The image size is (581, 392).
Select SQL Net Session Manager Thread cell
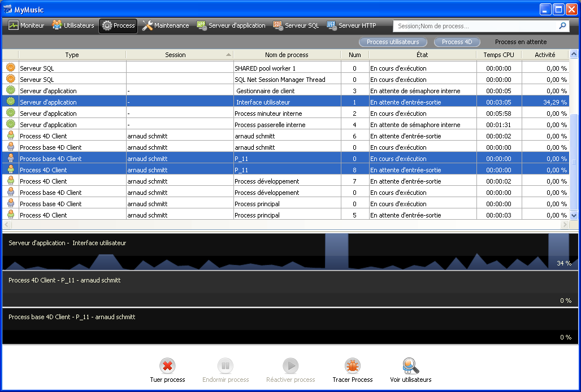287,80
